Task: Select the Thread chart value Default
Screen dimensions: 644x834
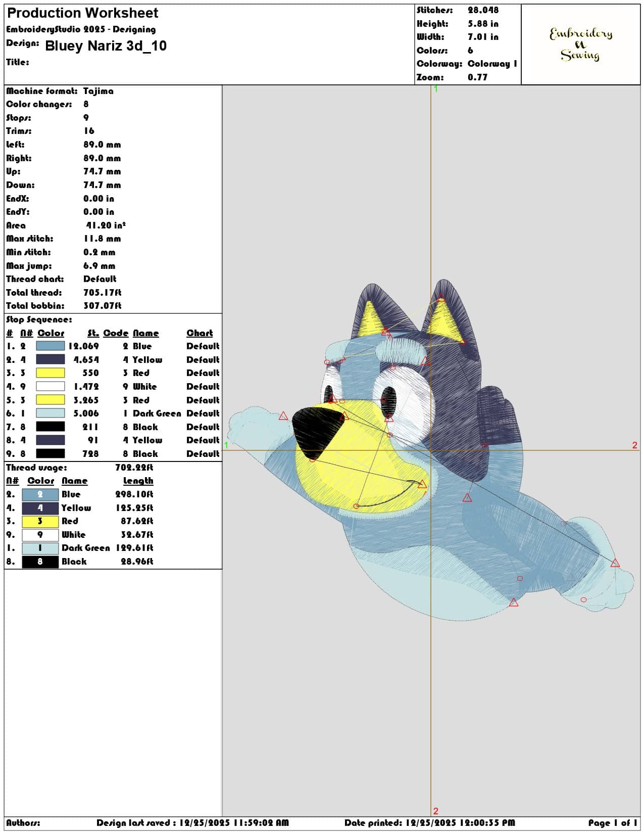Action: 100,279
